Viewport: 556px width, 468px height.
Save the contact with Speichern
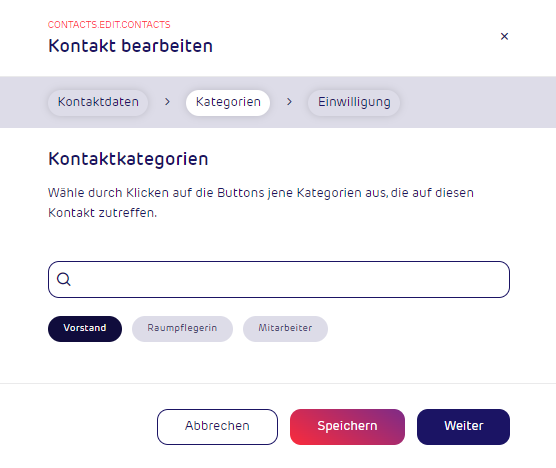347,427
